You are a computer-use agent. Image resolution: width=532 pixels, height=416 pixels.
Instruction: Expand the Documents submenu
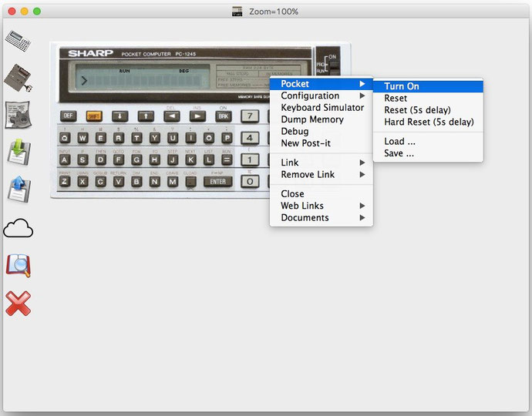pos(322,218)
